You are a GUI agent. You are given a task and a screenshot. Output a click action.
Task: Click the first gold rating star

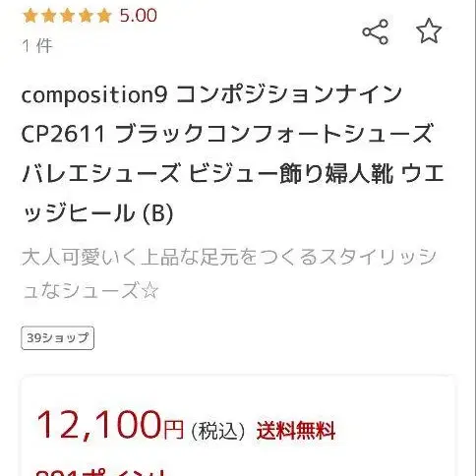[x=30, y=16]
